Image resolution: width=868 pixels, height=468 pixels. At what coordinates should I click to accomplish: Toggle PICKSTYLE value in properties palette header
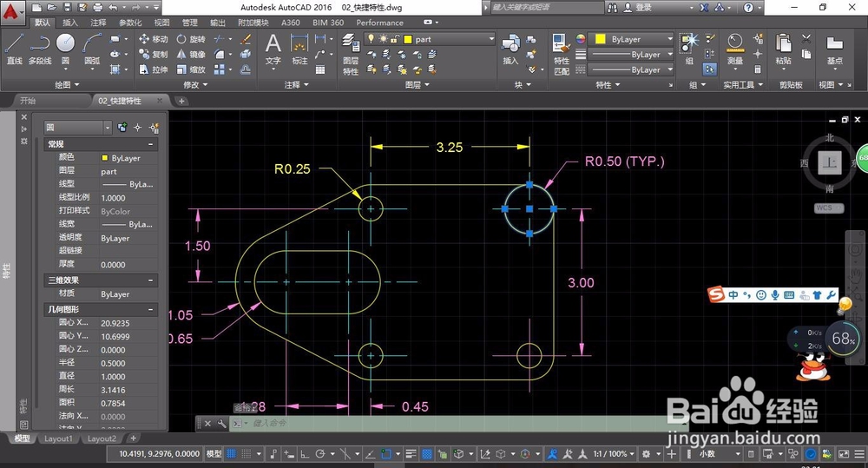coord(122,128)
